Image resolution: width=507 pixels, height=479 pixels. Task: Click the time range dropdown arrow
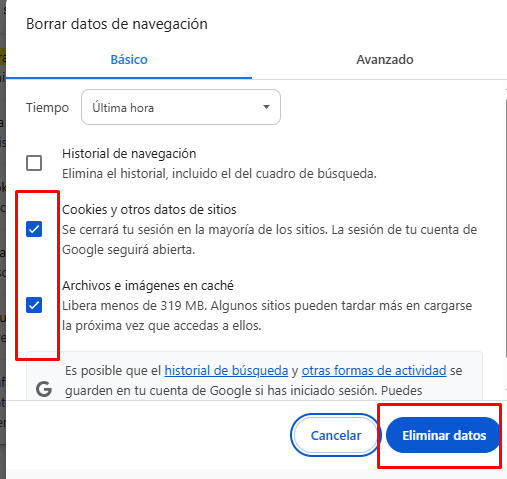click(266, 107)
